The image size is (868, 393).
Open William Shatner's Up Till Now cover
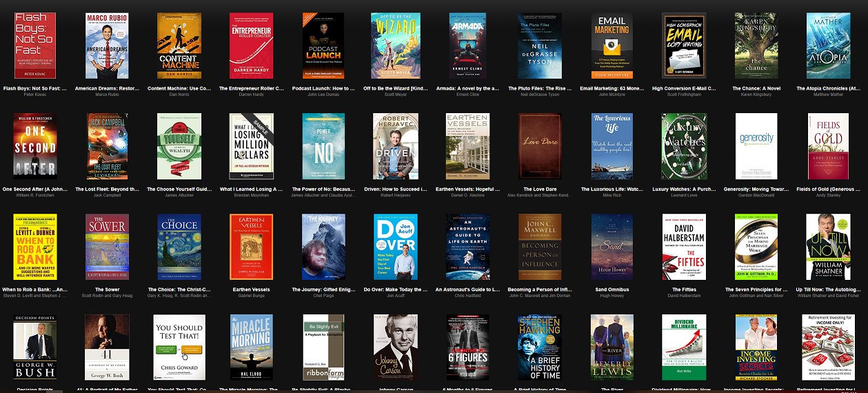pos(828,247)
